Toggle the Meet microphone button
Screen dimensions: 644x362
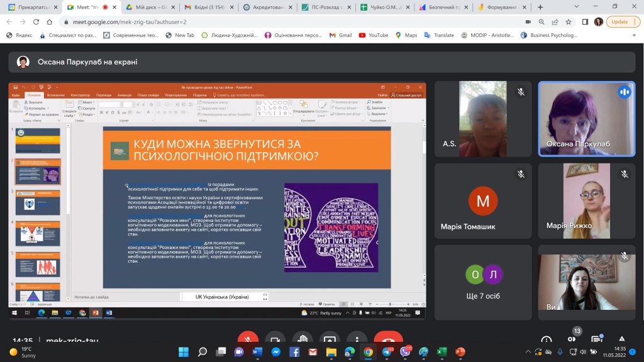[x=248, y=339]
